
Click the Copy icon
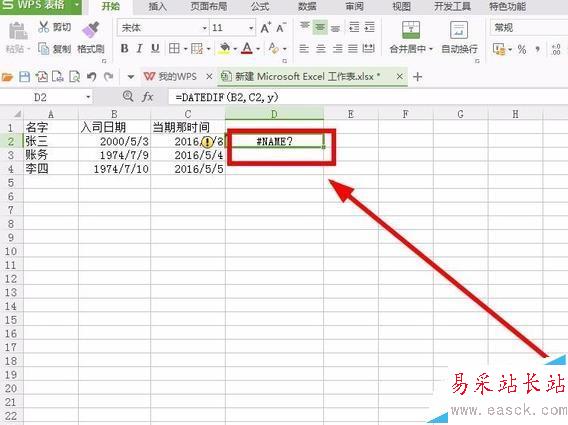click(43, 49)
